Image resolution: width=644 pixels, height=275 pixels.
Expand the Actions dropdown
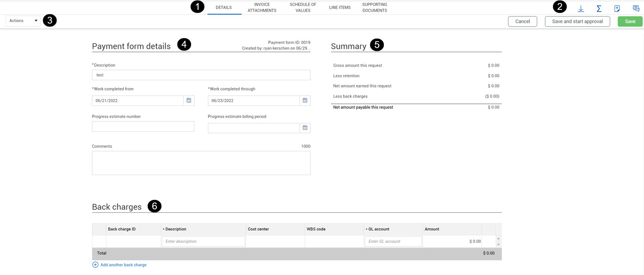[23, 21]
